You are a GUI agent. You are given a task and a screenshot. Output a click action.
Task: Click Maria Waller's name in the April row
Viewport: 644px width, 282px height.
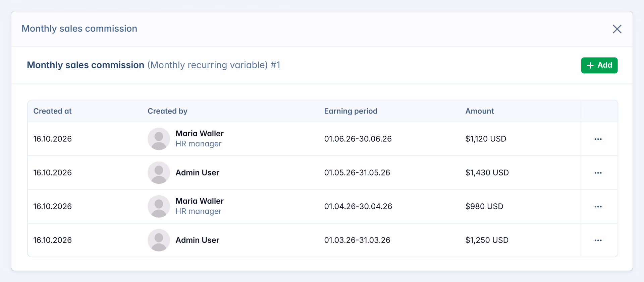[200, 201]
